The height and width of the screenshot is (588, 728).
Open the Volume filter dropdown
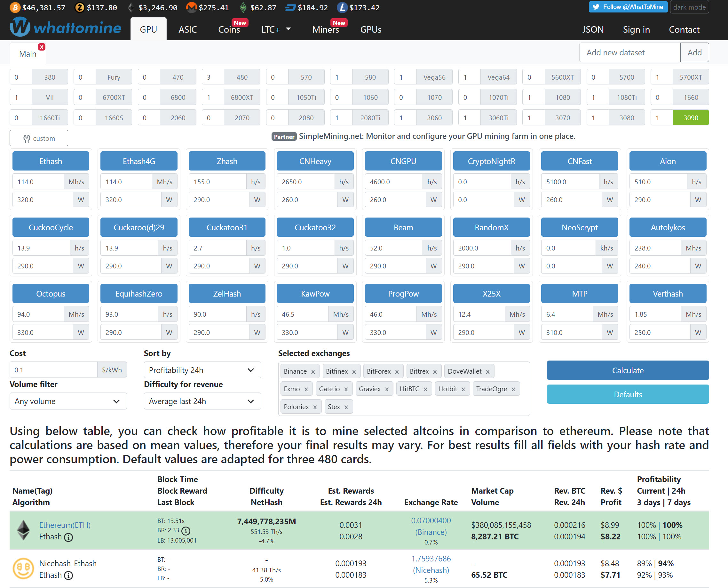coord(68,401)
